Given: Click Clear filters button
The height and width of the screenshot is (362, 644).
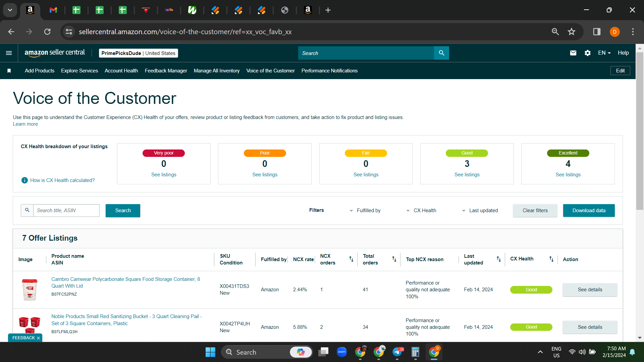Looking at the screenshot, I should click(x=535, y=210).
